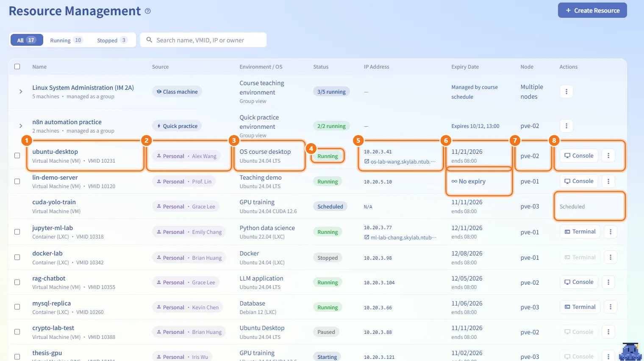Open more actions for Linux System Administration
Image resolution: width=644 pixels, height=361 pixels.
(x=566, y=92)
